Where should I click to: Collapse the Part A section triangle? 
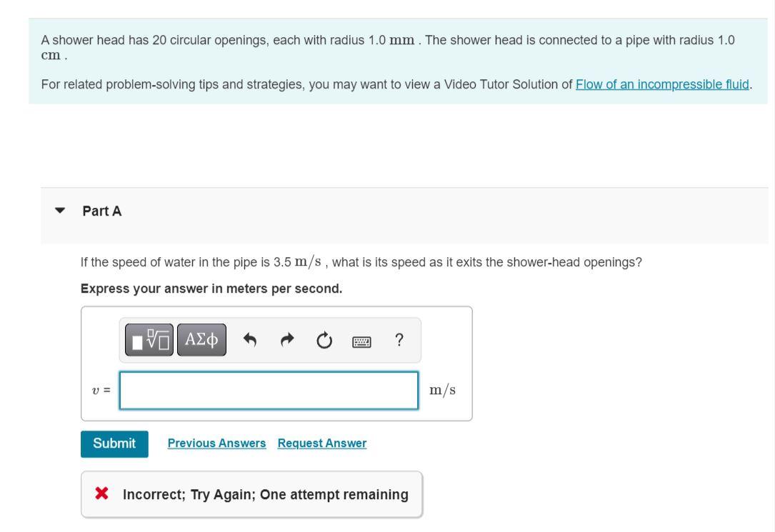(60, 211)
